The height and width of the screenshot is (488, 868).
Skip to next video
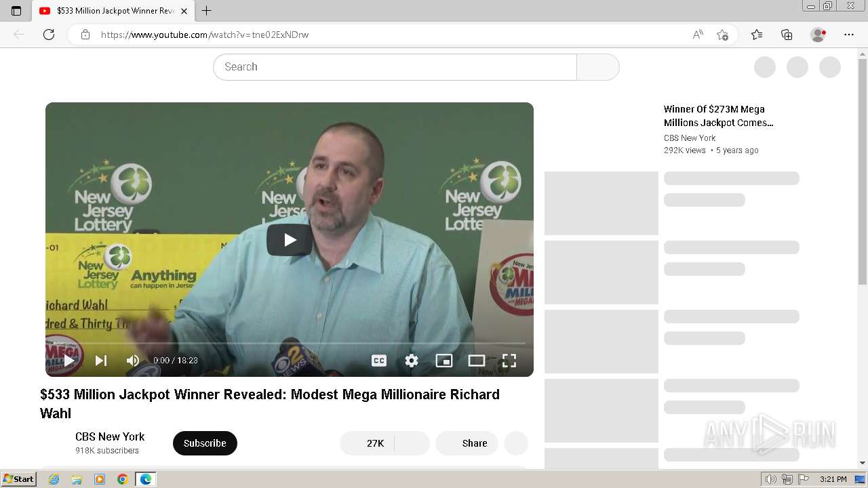click(x=100, y=361)
